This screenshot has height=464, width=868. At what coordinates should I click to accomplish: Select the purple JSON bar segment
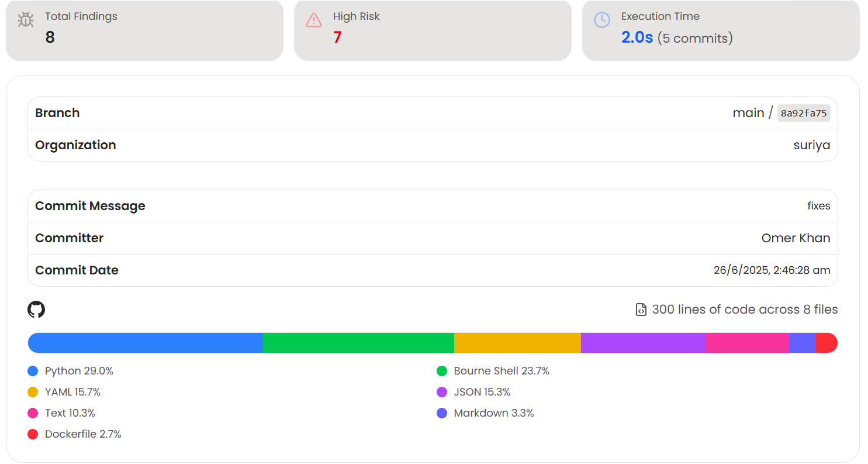pyautogui.click(x=643, y=343)
